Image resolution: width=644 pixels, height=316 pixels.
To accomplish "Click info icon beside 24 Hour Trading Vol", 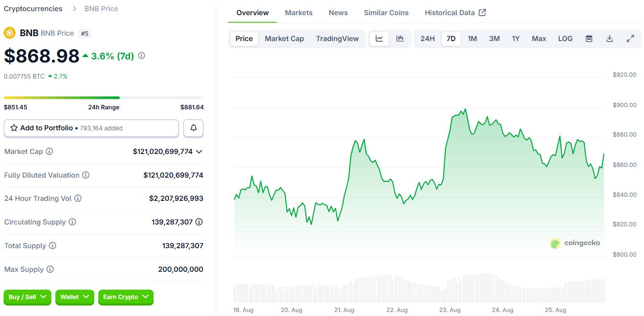I will 78,199.
